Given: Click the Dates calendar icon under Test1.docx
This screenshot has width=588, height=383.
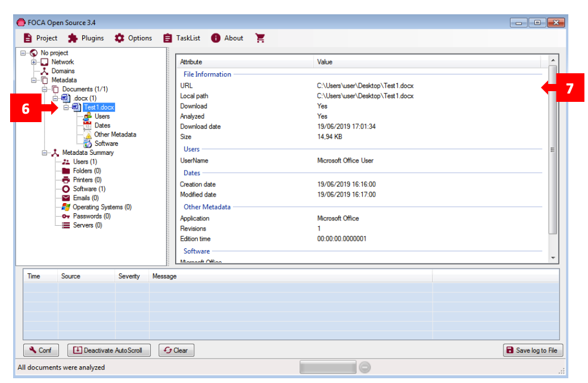Looking at the screenshot, I should [88, 125].
